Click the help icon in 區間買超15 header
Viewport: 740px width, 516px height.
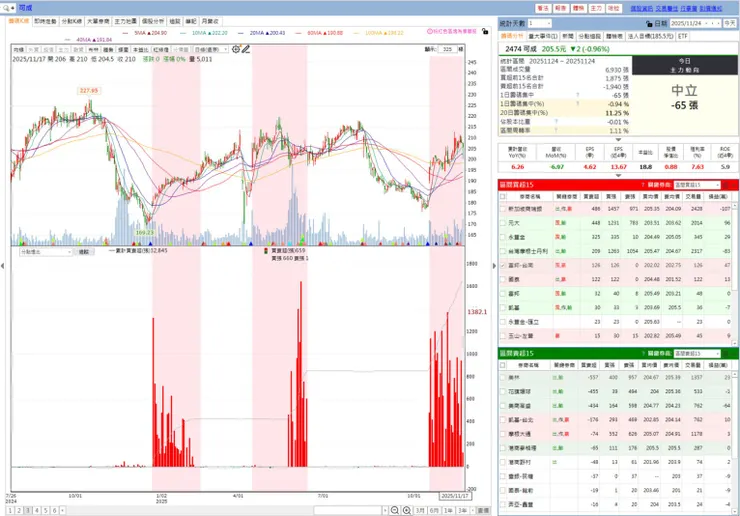(x=642, y=185)
